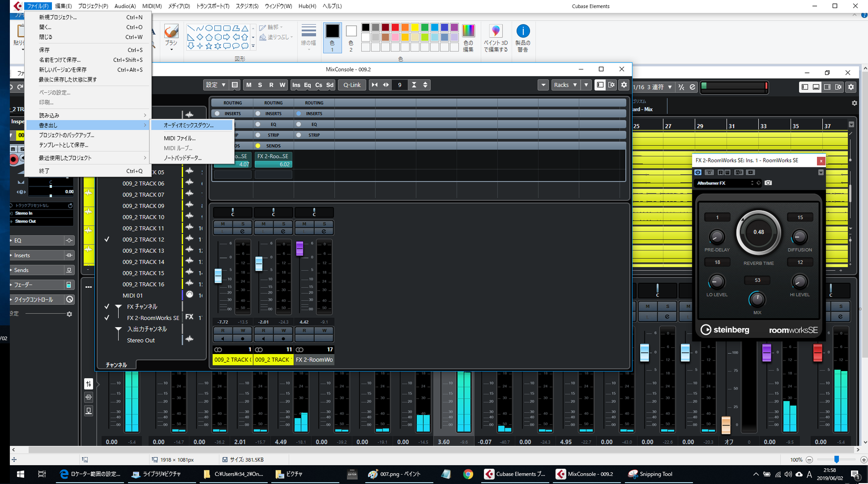Expand クイックコントロール section in Inspector
Screen dimensions: 868x484
pyautogui.click(x=38, y=300)
